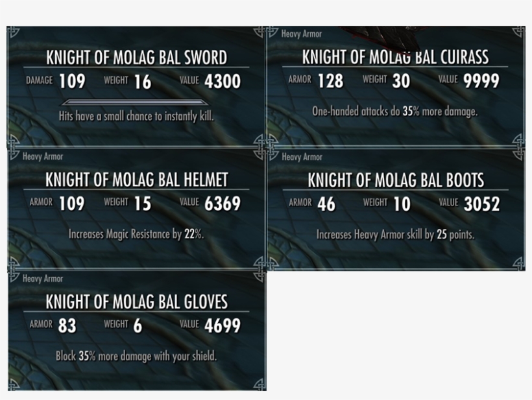Click the Heavy Armor skill 25 points text

pos(394,235)
